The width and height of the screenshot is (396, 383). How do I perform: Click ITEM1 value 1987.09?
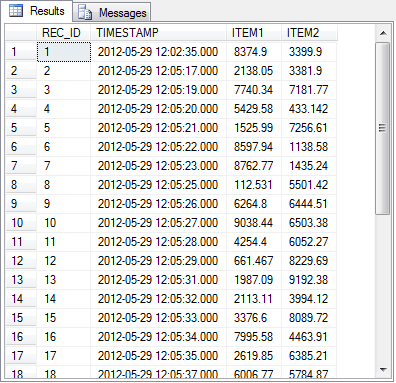(253, 280)
